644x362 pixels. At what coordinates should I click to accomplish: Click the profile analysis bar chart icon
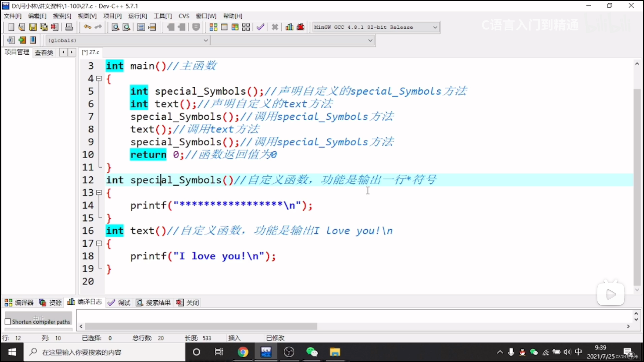click(289, 27)
